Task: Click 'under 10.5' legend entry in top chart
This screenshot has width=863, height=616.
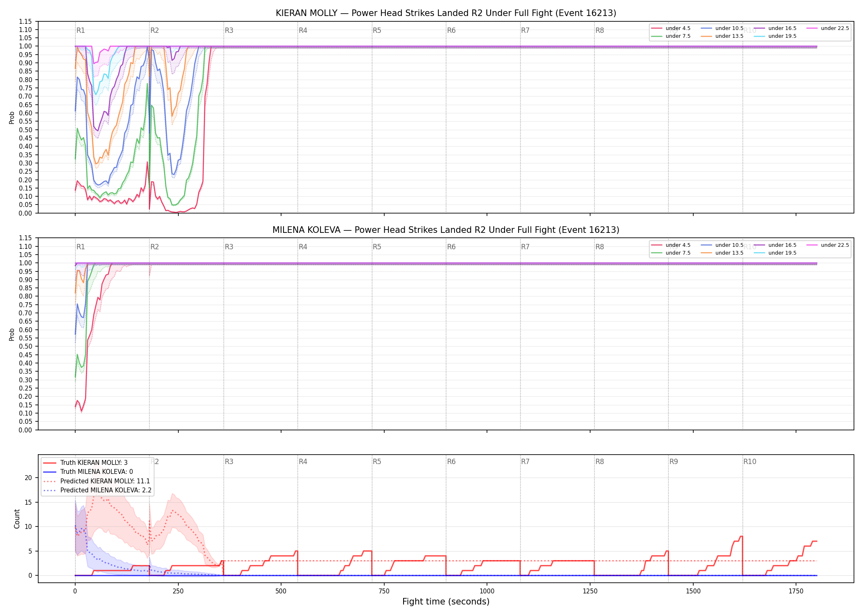Action: (722, 28)
